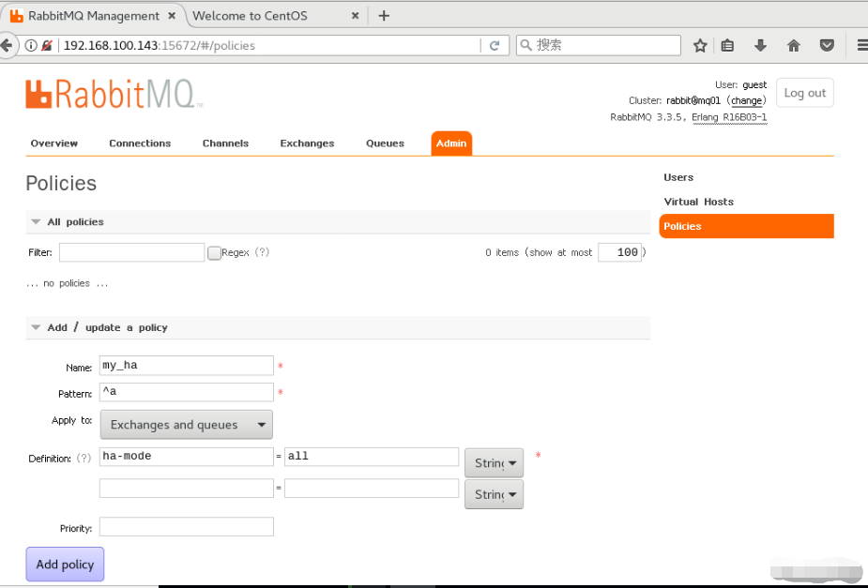This screenshot has width=868, height=588.
Task: Collapse the All policies section
Action: coord(36,222)
